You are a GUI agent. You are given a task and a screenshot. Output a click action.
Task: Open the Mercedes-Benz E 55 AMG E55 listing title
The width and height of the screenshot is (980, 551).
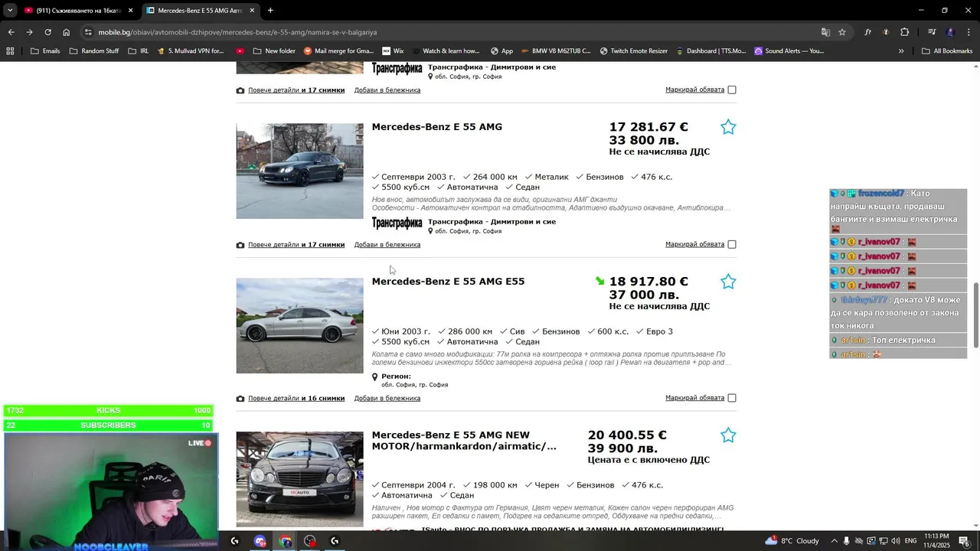pyautogui.click(x=448, y=282)
